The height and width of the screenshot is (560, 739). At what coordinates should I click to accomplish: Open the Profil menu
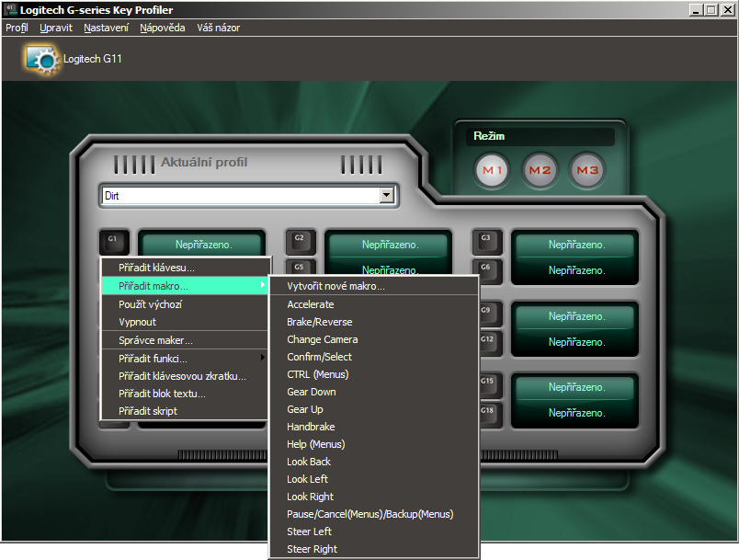click(17, 28)
